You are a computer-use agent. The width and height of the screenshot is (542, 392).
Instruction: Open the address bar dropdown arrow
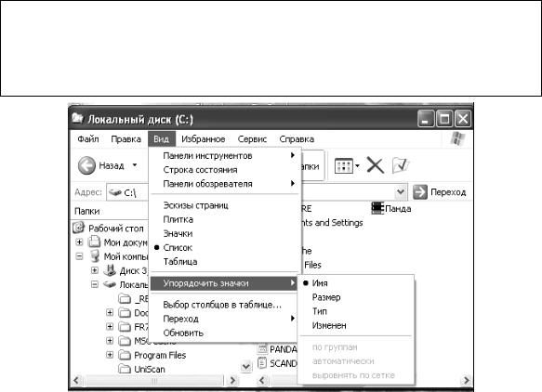(401, 191)
